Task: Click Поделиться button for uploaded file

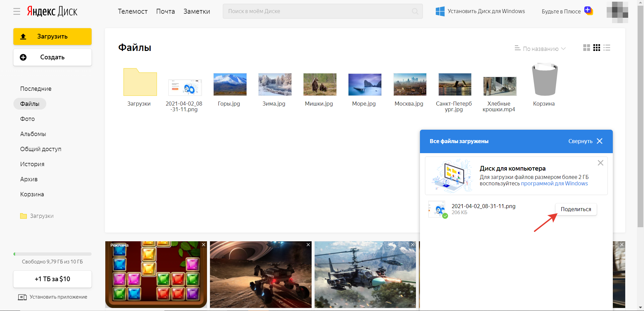Action: 576,209
